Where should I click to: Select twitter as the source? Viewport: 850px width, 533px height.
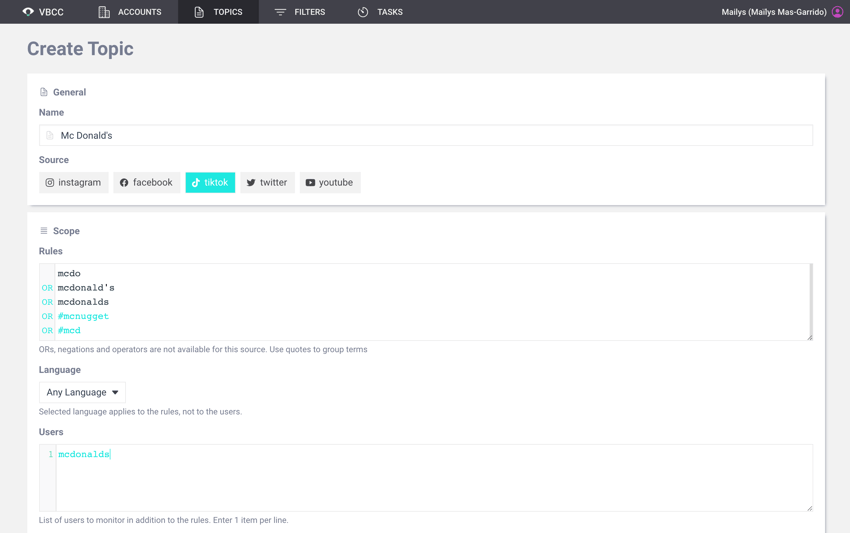tap(267, 183)
